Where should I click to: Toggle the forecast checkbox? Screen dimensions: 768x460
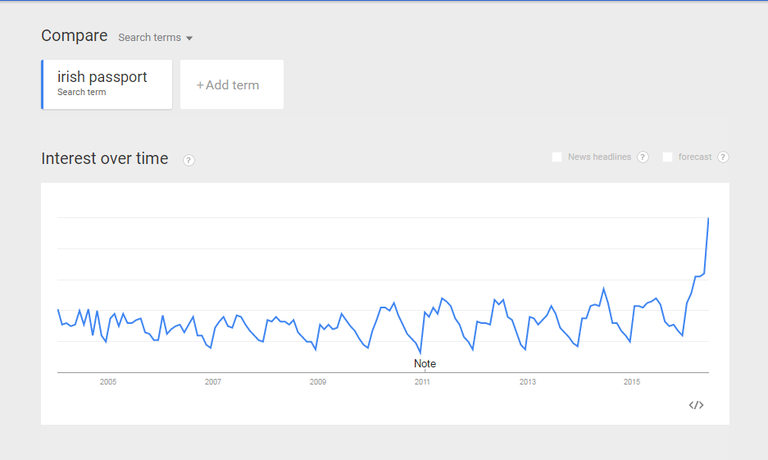click(667, 157)
